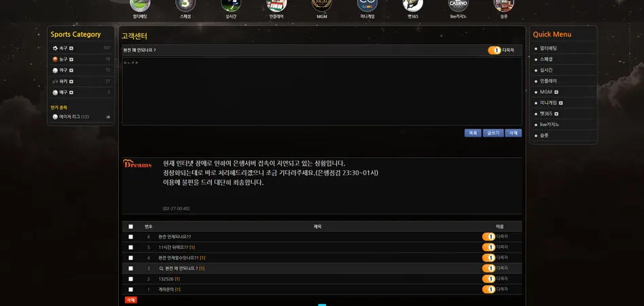
Task: Click the hockey icon beside 하키
Action: point(55,82)
